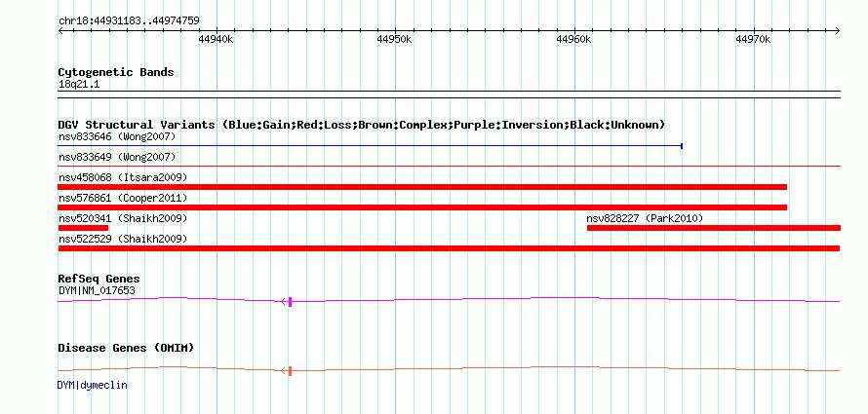Click the end tick of blue nsv833646 line
The width and height of the screenshot is (868, 414).
click(682, 146)
